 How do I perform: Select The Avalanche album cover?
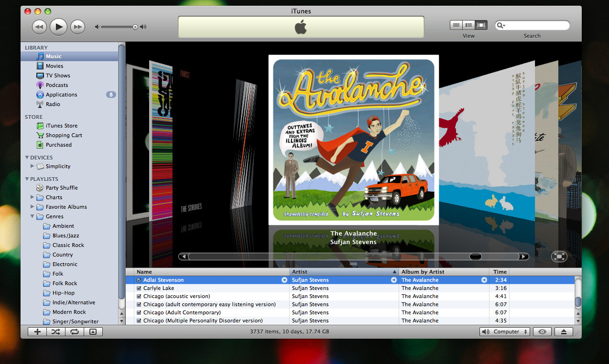click(354, 140)
